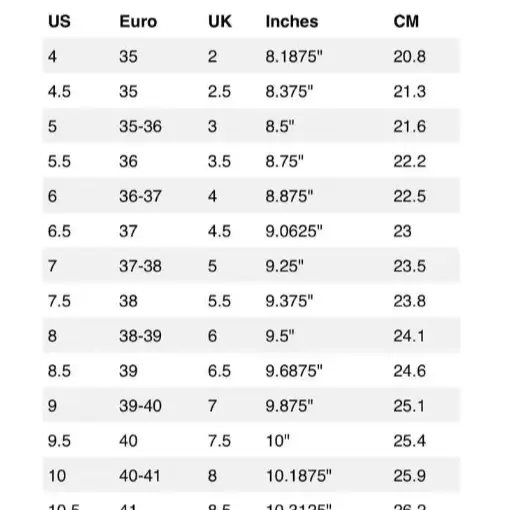Click the US column header
Viewport: 510px width, 510px height.
point(59,22)
